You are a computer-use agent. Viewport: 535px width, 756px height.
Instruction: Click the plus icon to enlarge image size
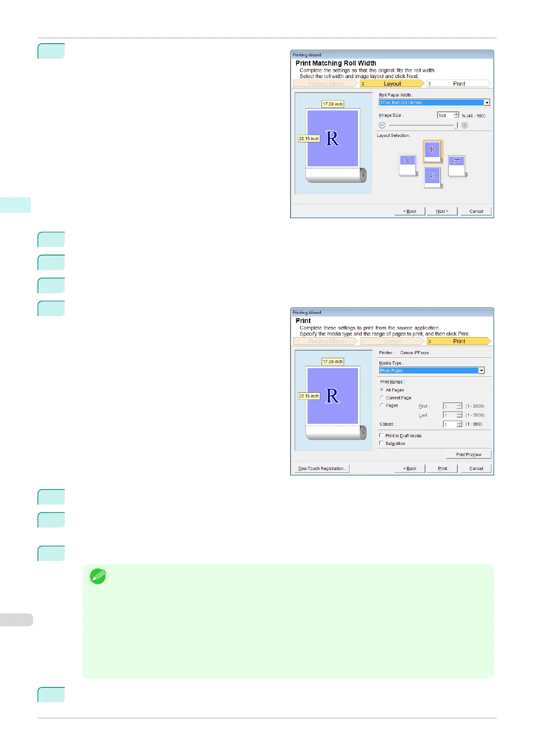click(x=464, y=125)
